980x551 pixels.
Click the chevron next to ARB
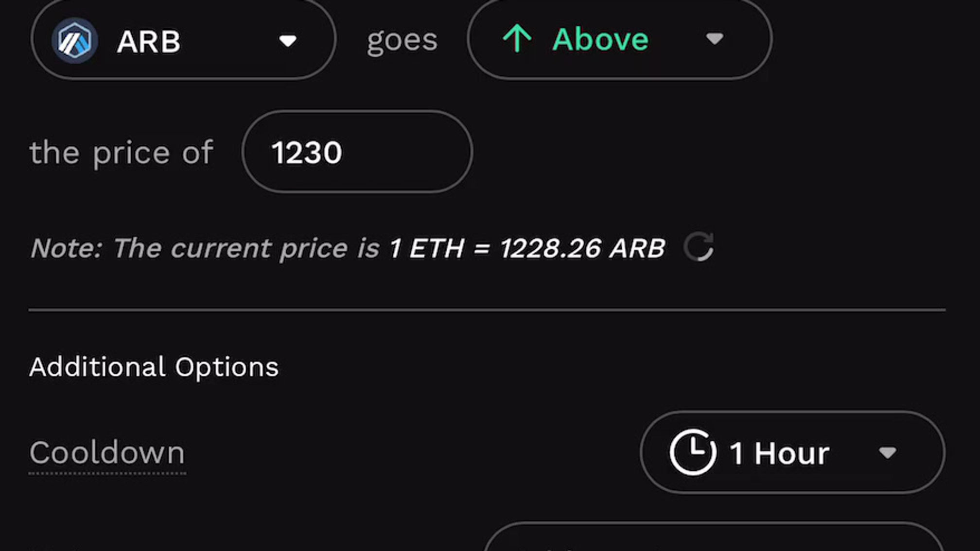pos(288,41)
